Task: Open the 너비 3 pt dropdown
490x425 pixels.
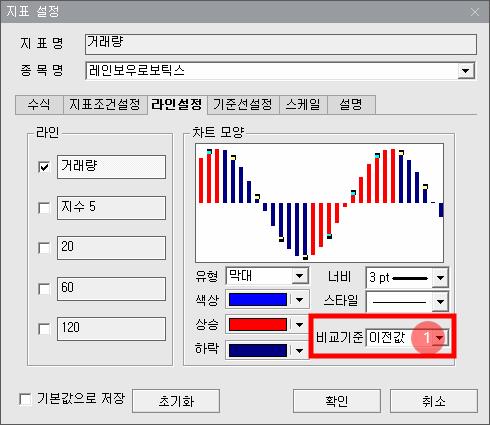Action: [407, 277]
